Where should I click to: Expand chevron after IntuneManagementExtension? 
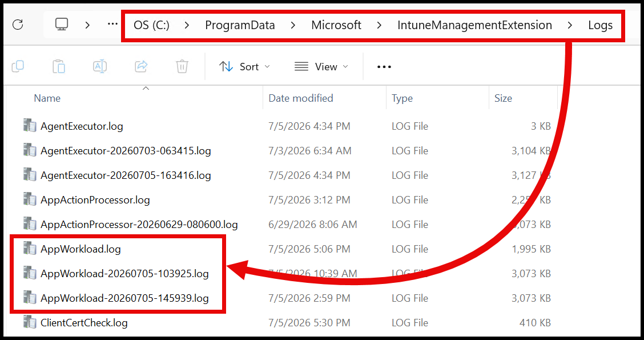coord(570,25)
